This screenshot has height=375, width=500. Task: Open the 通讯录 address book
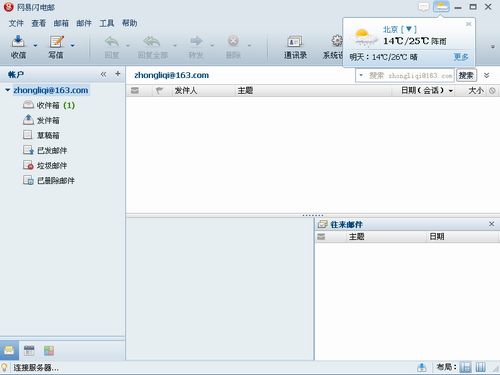tap(295, 47)
